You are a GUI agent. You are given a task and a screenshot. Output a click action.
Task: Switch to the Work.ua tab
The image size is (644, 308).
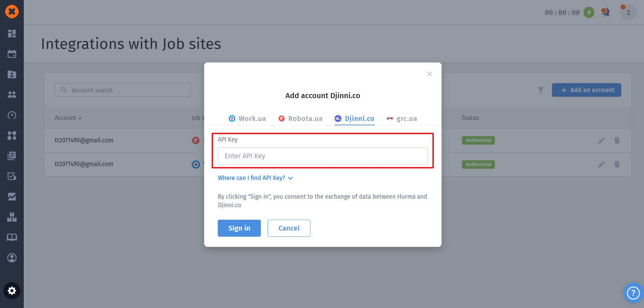tap(247, 119)
